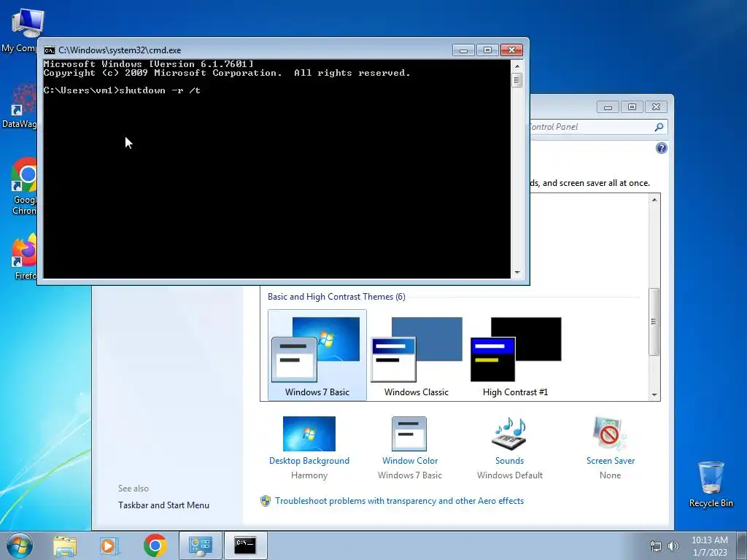Close the cmd.exe window
The image size is (747, 560).
[x=511, y=50]
